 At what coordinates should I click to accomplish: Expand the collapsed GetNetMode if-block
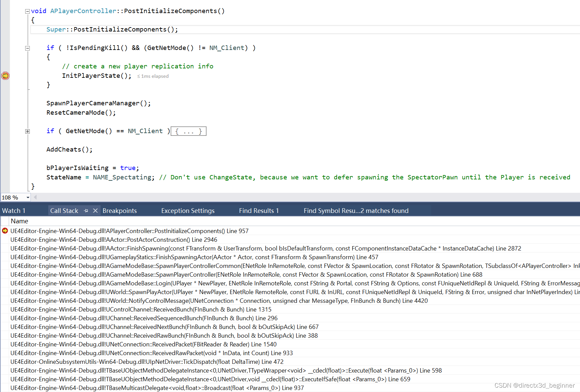pos(27,131)
